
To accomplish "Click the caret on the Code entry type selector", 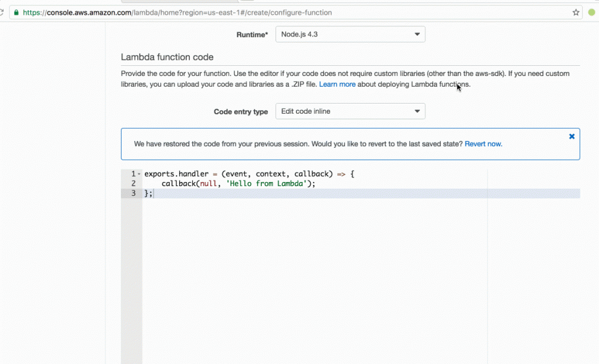I will [418, 111].
